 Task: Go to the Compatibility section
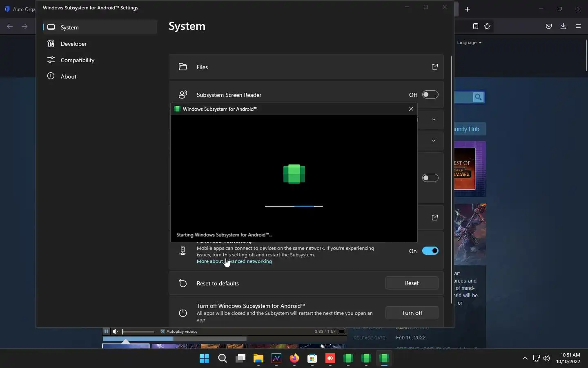[x=100, y=60]
